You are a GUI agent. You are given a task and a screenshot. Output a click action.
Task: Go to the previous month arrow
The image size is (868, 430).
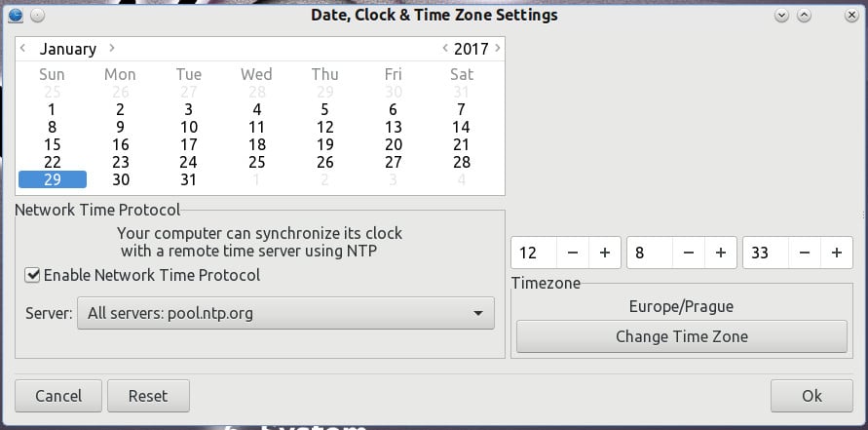23,48
